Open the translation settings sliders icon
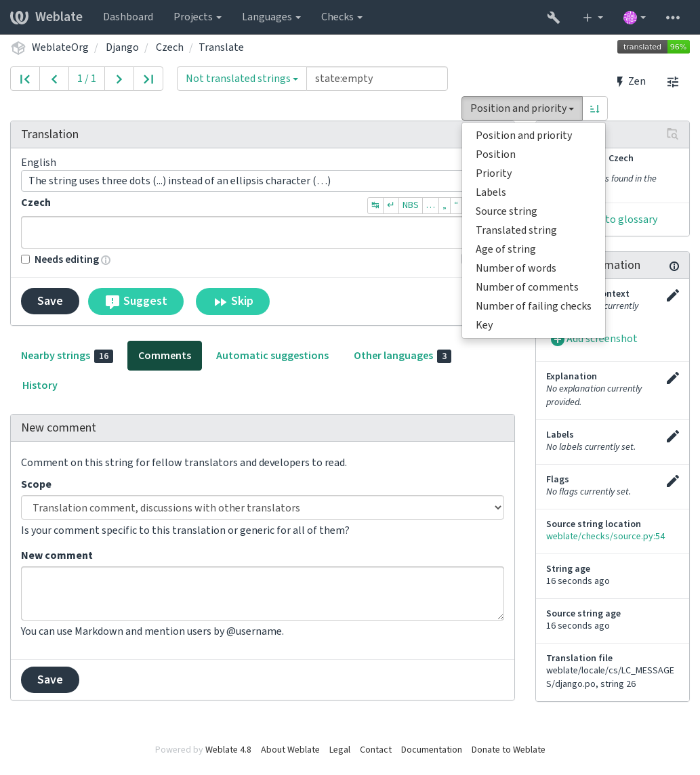The width and height of the screenshot is (700, 775). pyautogui.click(x=673, y=81)
